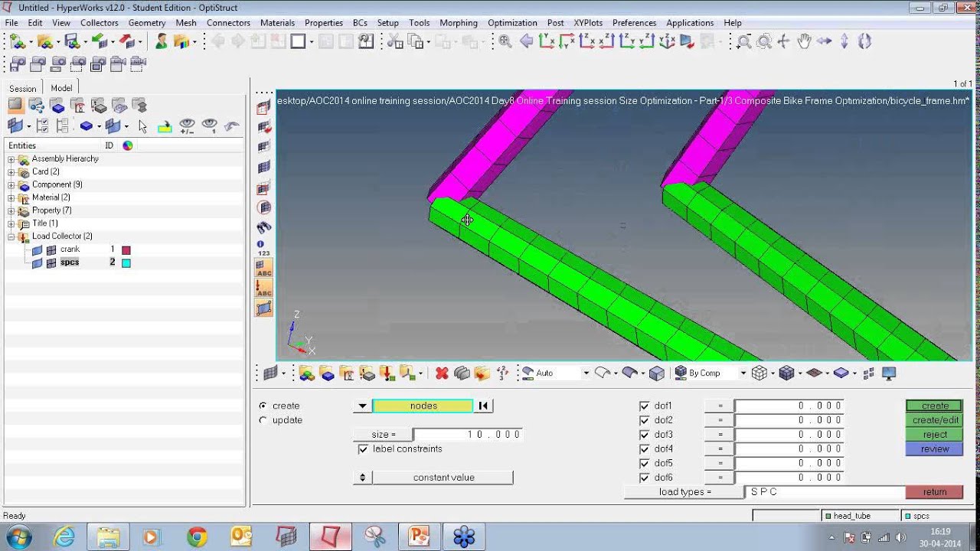The height and width of the screenshot is (551, 980).
Task: Click the size value input field
Action: (x=469, y=435)
